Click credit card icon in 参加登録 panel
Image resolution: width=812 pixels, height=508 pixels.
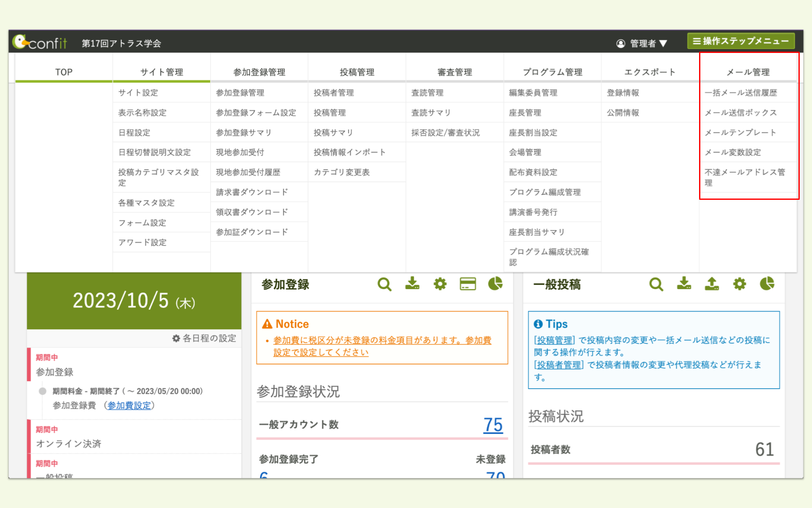(x=468, y=284)
